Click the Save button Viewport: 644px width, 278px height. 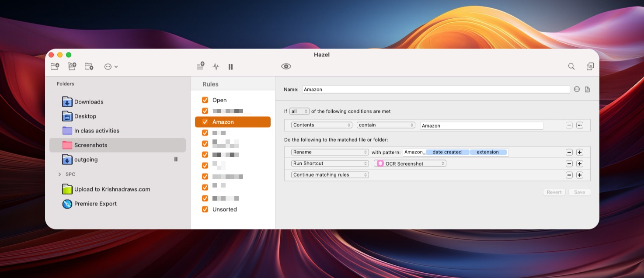[579, 192]
